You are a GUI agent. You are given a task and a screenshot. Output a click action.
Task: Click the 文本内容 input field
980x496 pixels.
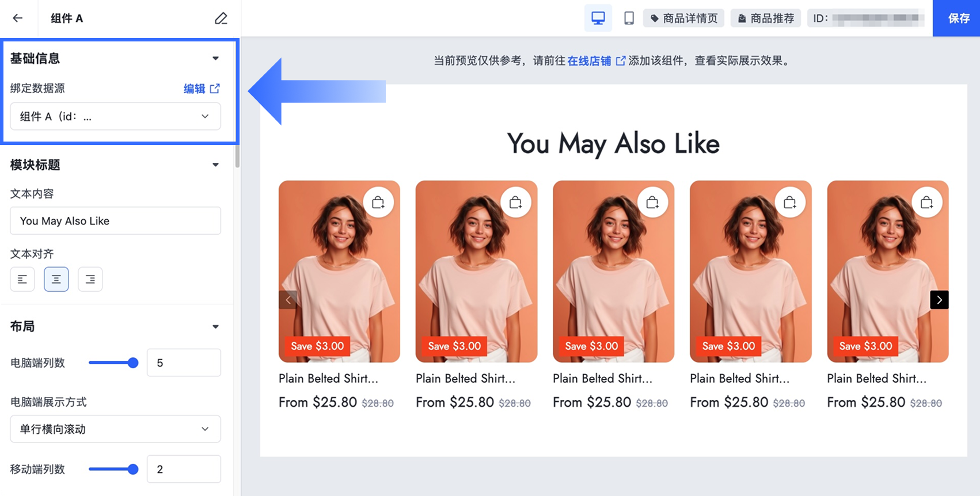pyautogui.click(x=115, y=220)
